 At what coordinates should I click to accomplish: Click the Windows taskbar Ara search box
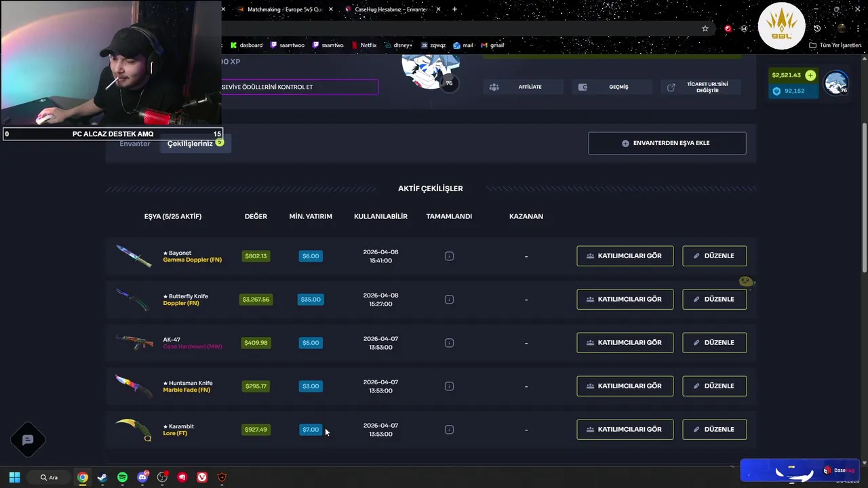click(49, 477)
